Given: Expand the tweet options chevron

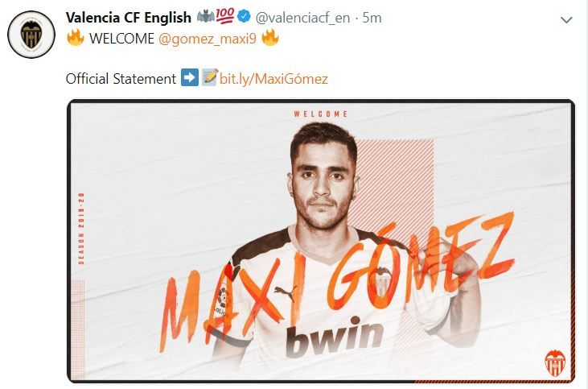Looking at the screenshot, I should click(566, 19).
